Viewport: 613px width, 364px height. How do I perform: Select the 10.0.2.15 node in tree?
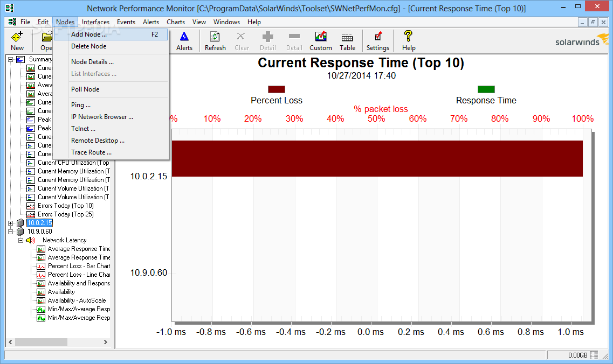tap(39, 223)
